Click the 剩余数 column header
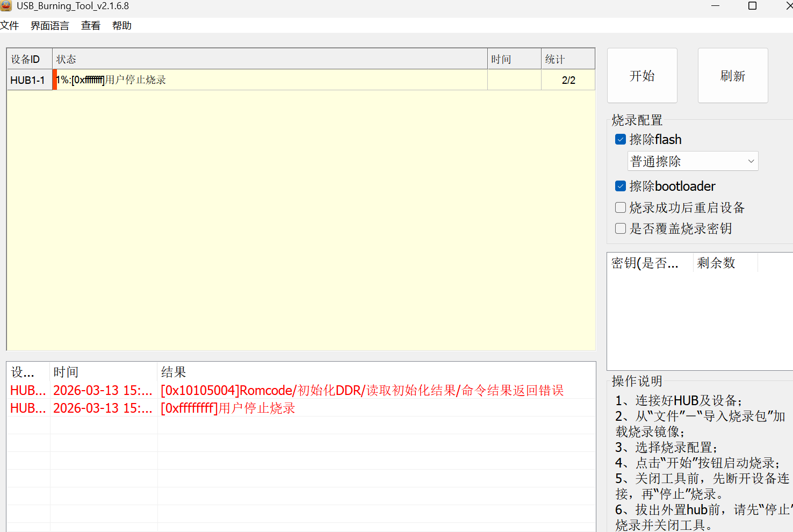Image resolution: width=793 pixels, height=532 pixels. click(726, 263)
